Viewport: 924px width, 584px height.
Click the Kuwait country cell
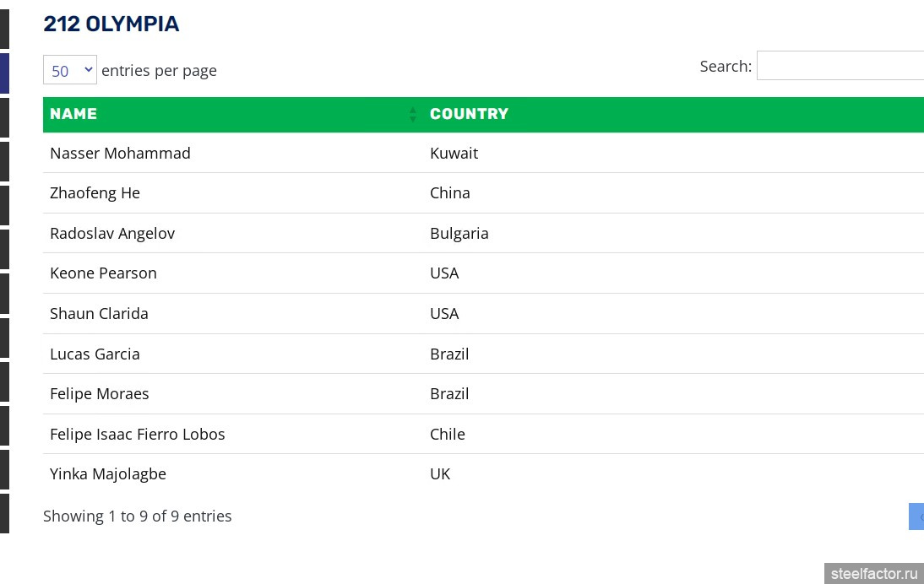[x=454, y=153]
